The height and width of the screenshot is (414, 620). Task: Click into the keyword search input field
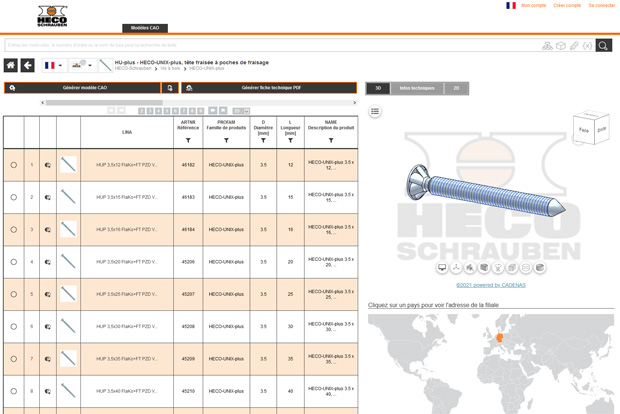[x=273, y=45]
